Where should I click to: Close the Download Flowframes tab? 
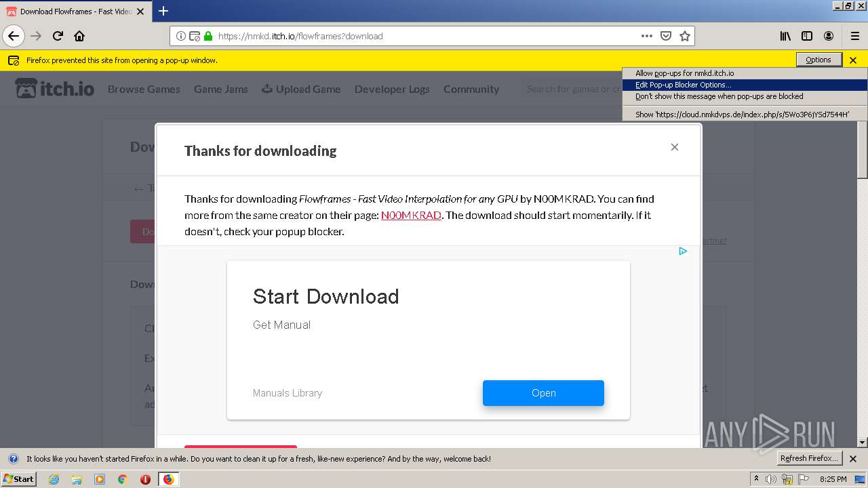[x=140, y=12]
